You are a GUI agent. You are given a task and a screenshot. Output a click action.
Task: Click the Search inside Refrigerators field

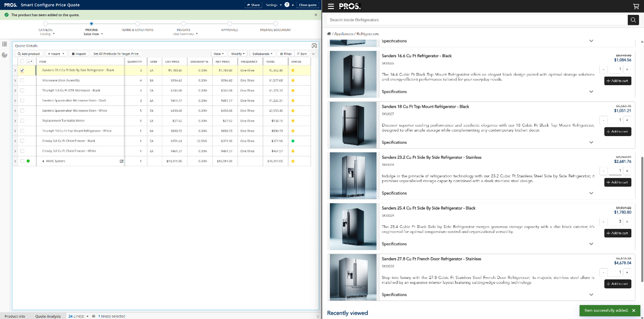click(x=476, y=20)
